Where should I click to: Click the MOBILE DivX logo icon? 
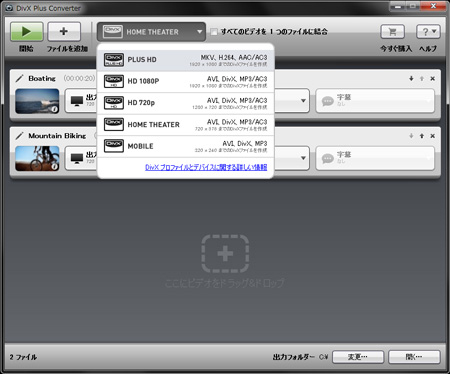(114, 146)
